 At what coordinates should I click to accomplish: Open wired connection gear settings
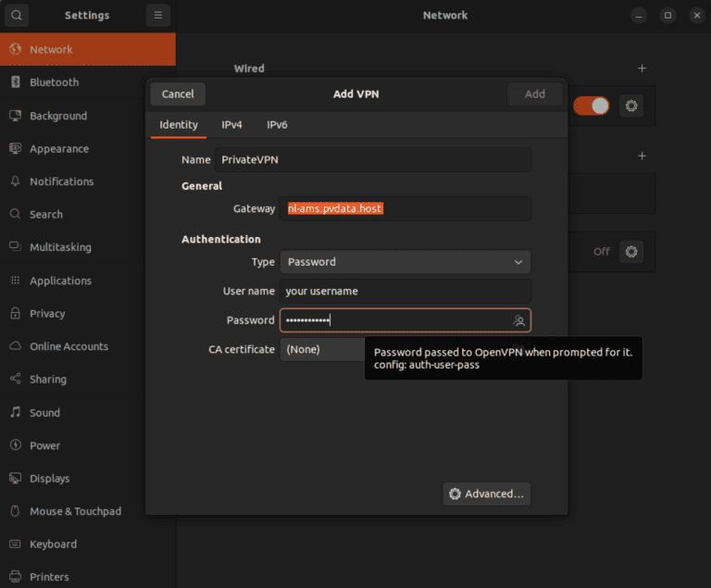631,106
